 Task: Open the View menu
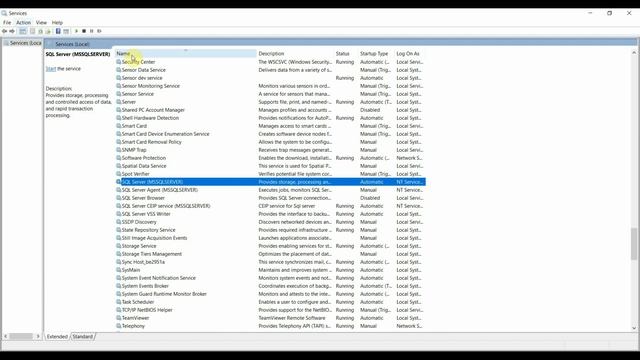coord(41,22)
